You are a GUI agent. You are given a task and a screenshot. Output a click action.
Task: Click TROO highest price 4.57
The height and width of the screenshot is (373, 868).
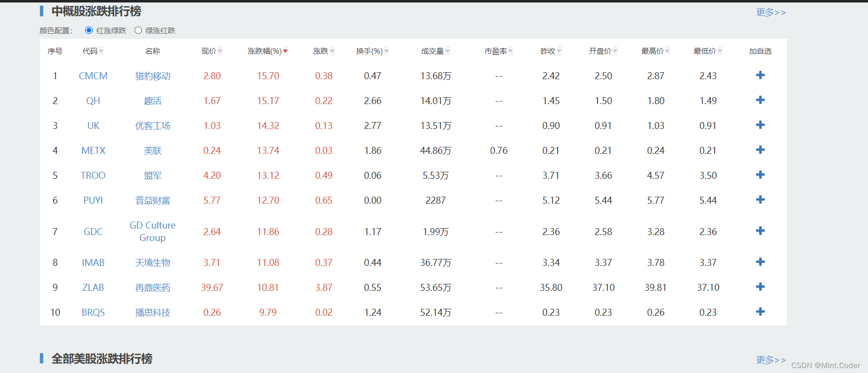tap(655, 175)
